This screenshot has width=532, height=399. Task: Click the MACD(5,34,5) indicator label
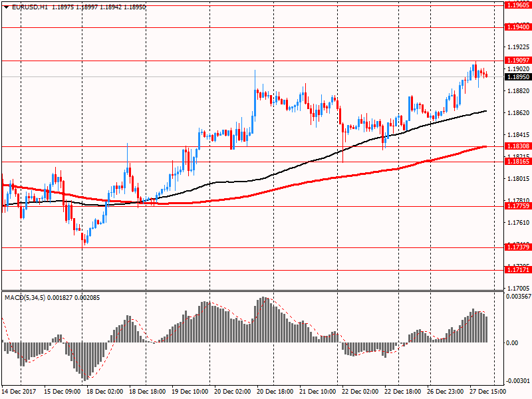[x=25, y=297]
